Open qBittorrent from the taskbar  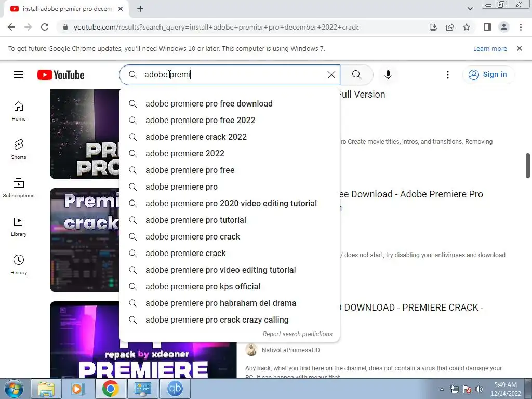(175, 389)
